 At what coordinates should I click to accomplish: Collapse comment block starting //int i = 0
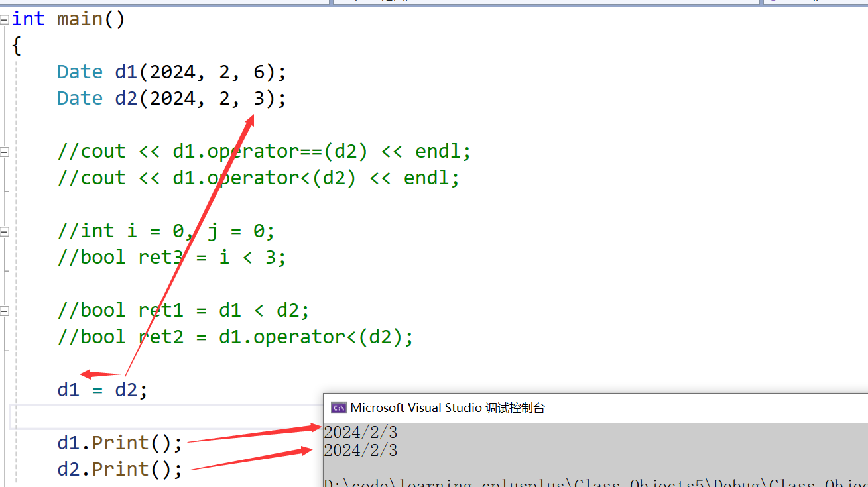[x=5, y=231]
